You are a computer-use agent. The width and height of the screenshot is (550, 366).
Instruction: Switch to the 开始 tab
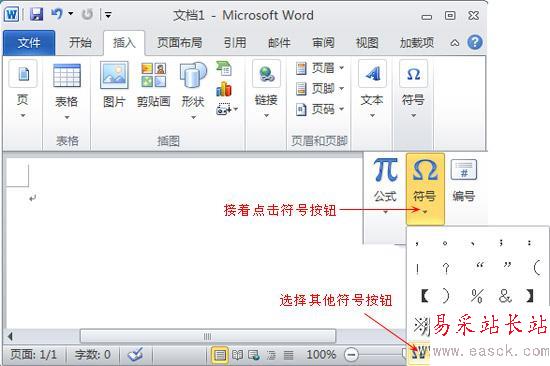[80, 43]
